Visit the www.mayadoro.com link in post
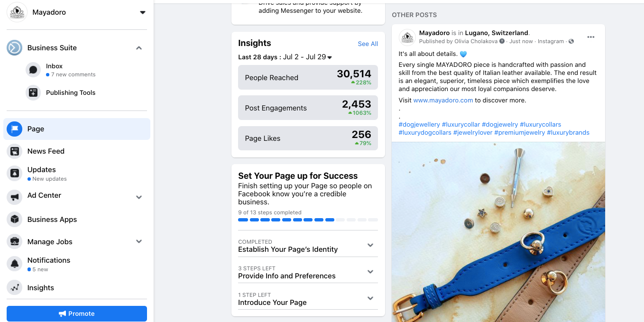This screenshot has width=644, height=322. tap(443, 100)
